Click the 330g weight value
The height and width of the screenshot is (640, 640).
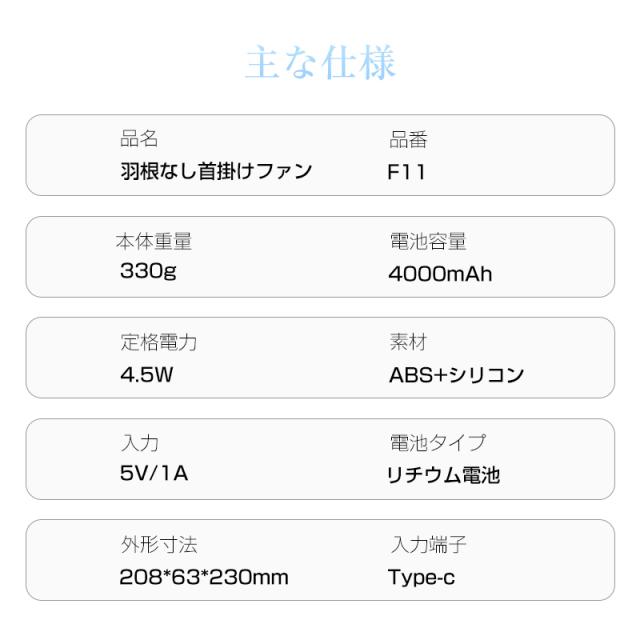click(148, 271)
